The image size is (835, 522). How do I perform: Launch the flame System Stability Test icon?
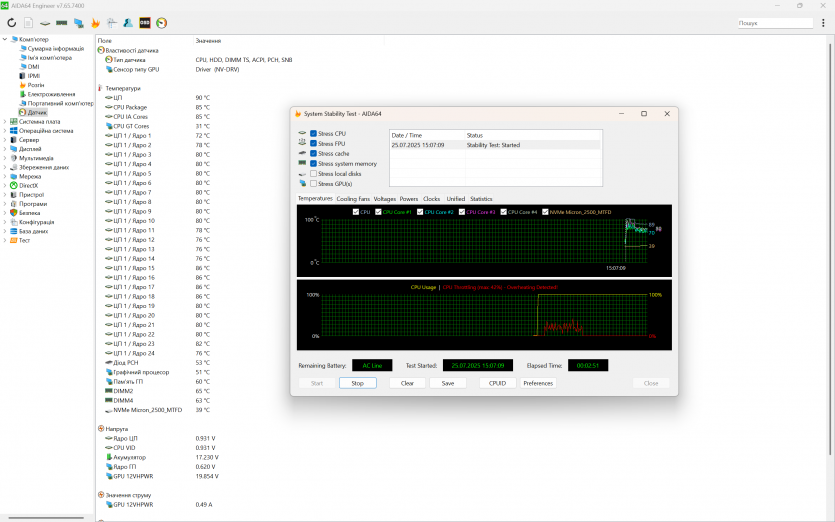tap(95, 22)
